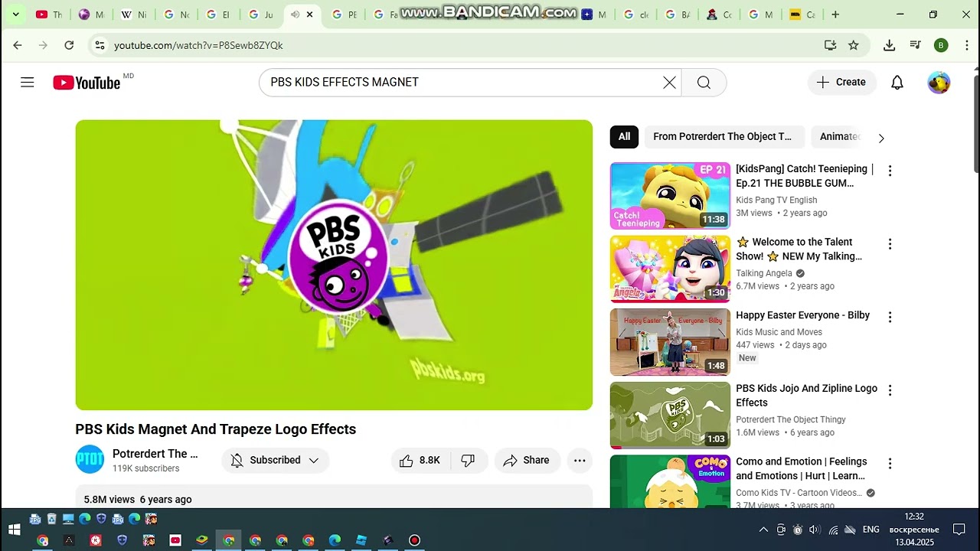Click the install app icon in address bar

click(x=830, y=45)
